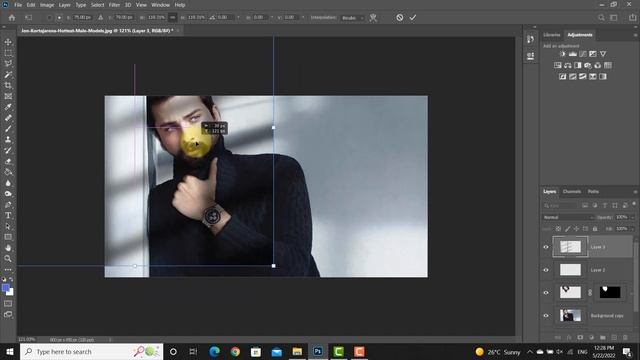This screenshot has height=360, width=640.
Task: Open the layer blend mode dropdown
Action: click(568, 218)
